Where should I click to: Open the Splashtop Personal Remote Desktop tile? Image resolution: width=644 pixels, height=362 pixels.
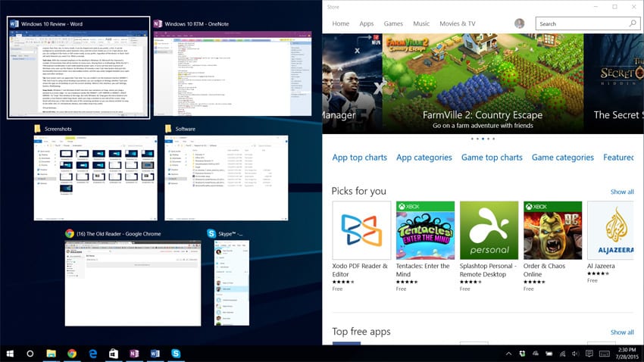click(489, 246)
